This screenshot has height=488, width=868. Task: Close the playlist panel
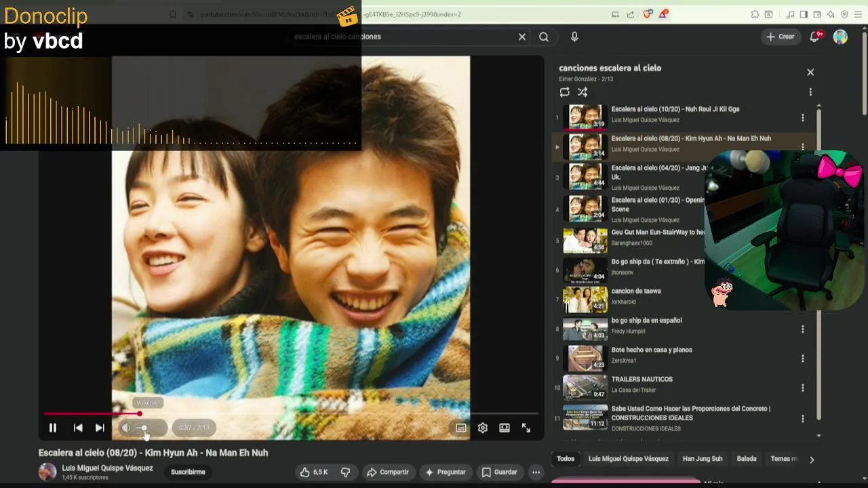[810, 72]
